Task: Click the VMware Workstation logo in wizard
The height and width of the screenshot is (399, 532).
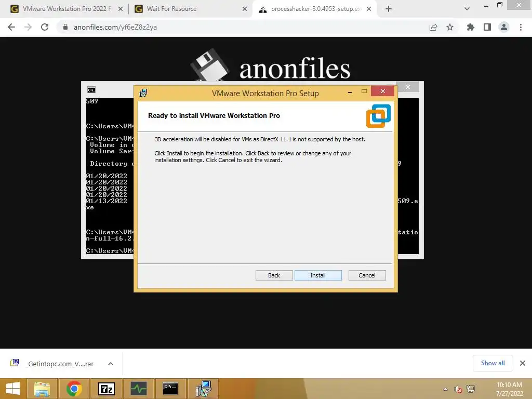Action: coord(378,116)
